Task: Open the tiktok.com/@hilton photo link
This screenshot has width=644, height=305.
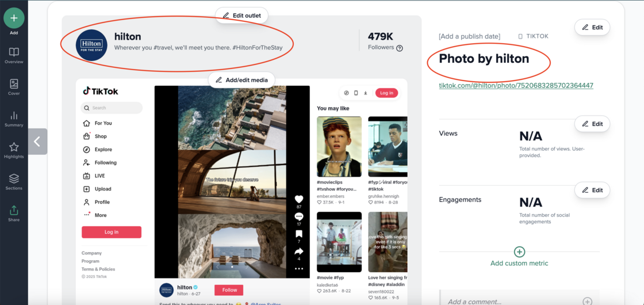Action: pos(516,86)
